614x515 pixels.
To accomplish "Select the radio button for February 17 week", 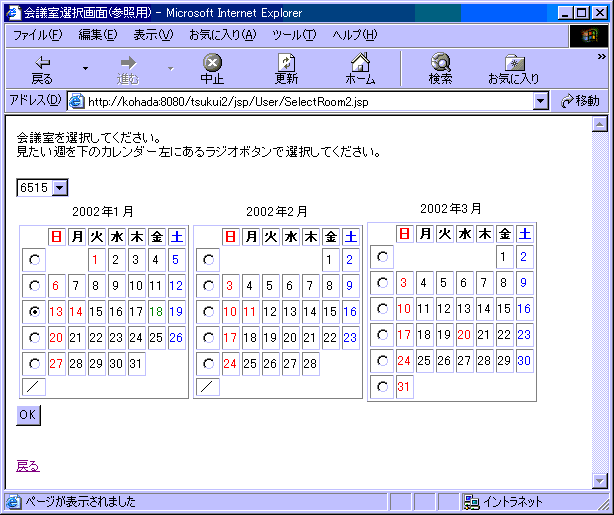I will (210, 337).
